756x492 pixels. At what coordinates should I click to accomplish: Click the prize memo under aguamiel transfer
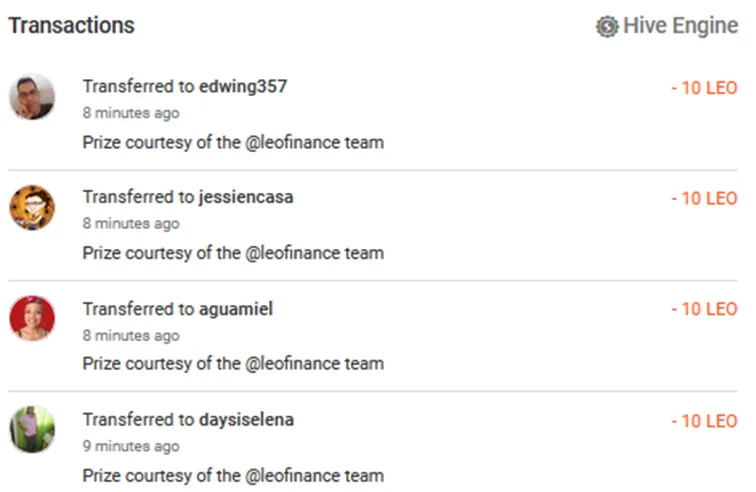click(233, 364)
